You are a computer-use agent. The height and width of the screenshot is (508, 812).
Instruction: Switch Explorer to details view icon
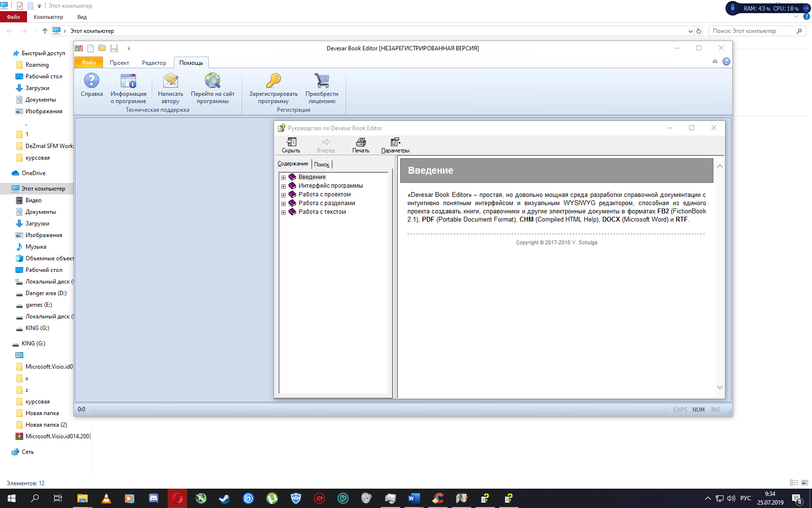(794, 483)
